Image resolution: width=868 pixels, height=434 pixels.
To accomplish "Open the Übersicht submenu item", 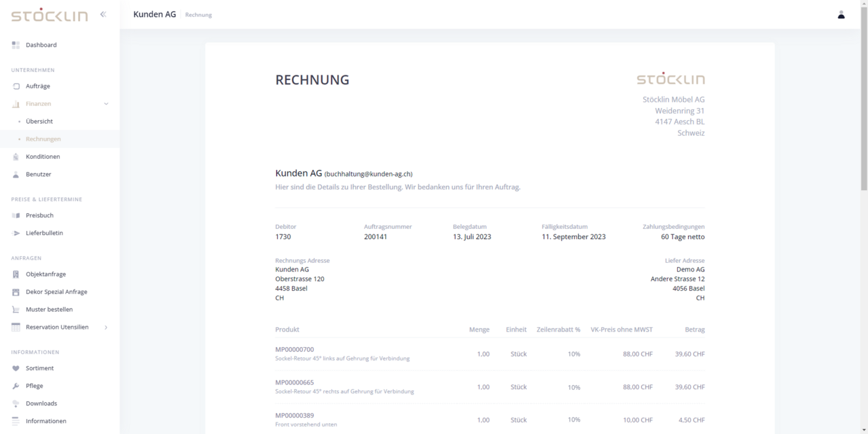I will pos(39,122).
